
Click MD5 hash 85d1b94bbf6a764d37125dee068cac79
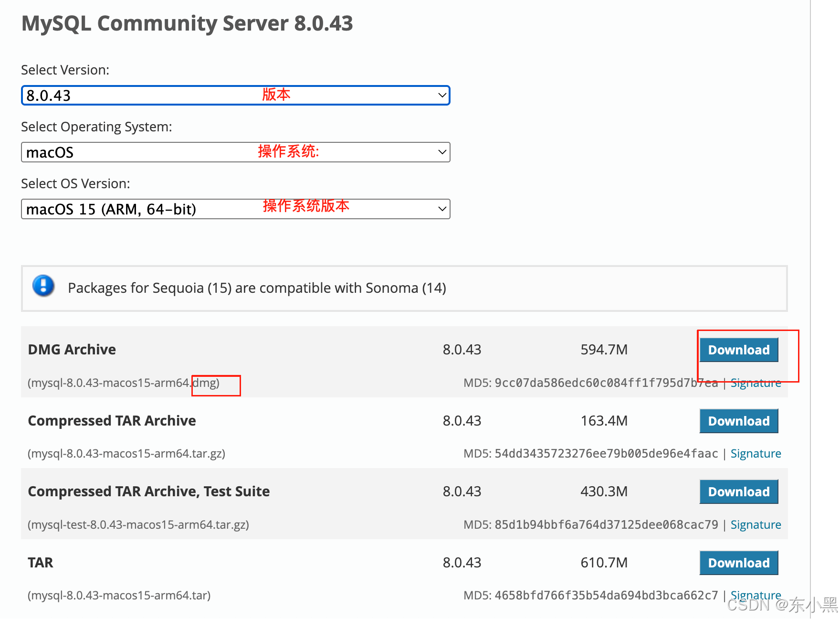[606, 525]
